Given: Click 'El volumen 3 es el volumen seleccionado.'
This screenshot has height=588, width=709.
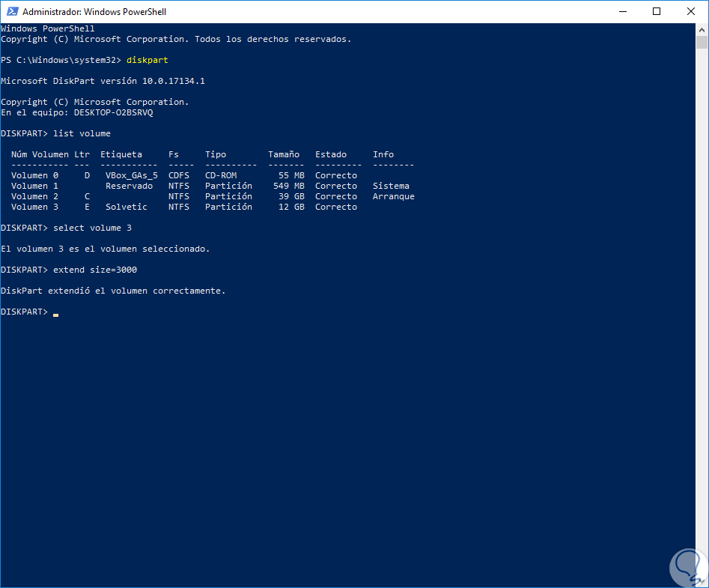Looking at the screenshot, I should tap(106, 249).
